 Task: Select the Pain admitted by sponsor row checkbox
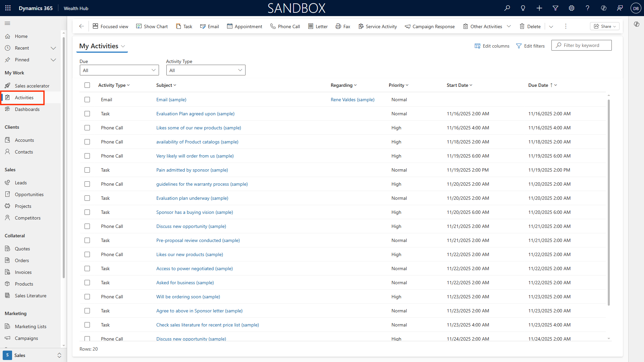pos(87,170)
